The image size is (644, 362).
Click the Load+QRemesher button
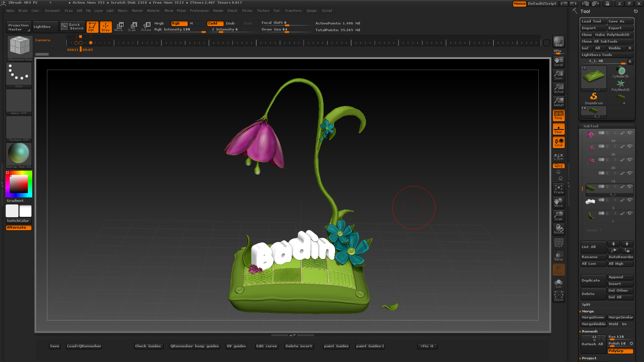84,346
